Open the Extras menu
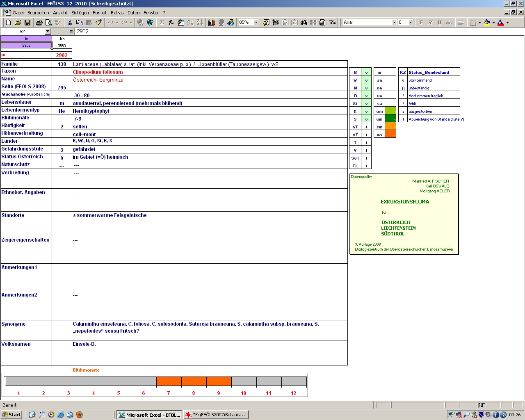 117,13
